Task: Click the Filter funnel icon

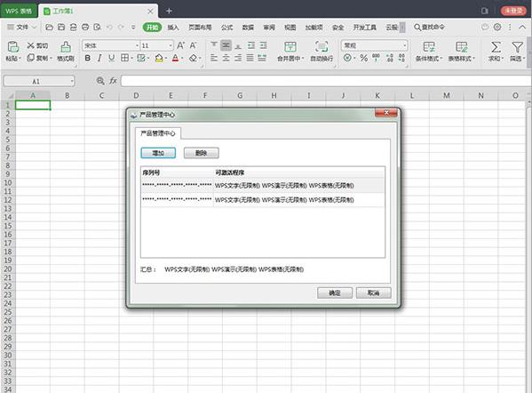Action: coord(517,46)
